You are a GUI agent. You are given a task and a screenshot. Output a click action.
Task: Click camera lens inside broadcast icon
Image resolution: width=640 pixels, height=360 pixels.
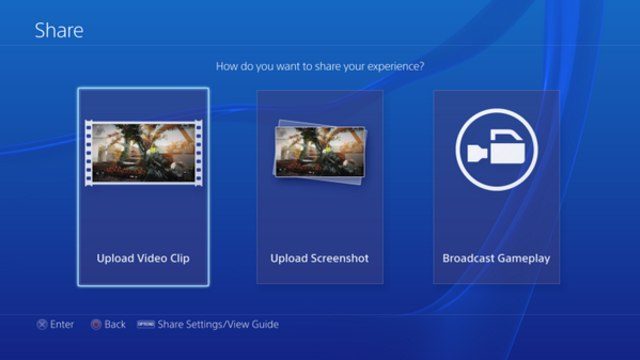(x=477, y=153)
